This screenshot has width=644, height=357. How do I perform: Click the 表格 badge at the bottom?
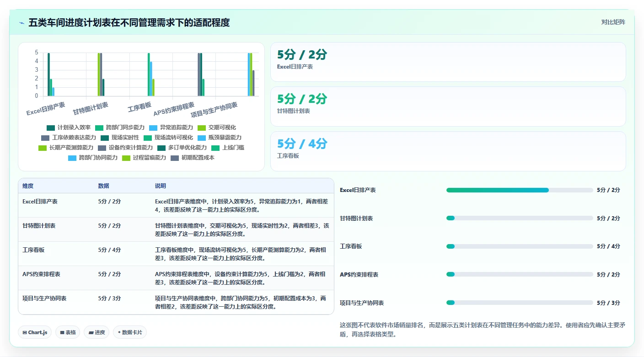tap(68, 332)
